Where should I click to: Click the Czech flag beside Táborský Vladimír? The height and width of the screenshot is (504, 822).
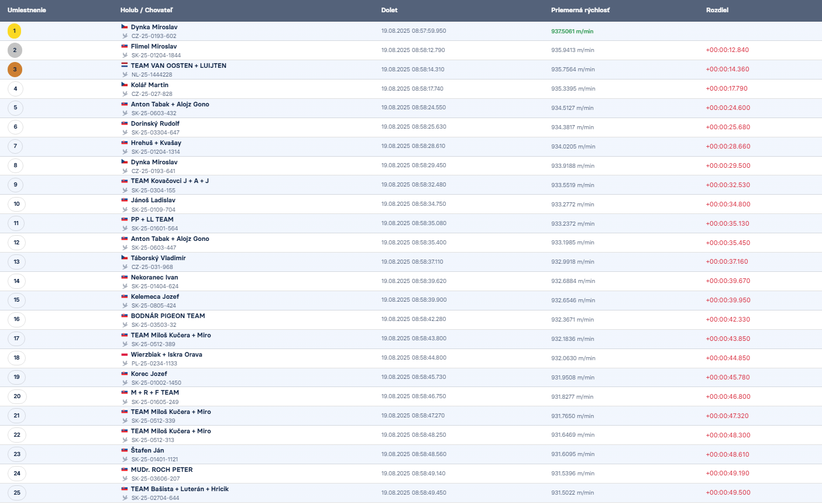coord(125,258)
